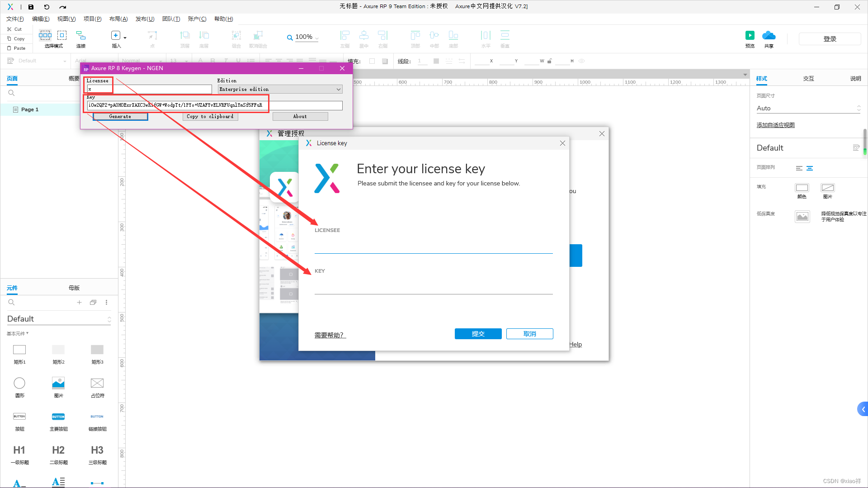
Task: Open the Edit menu
Action: pyautogui.click(x=41, y=19)
